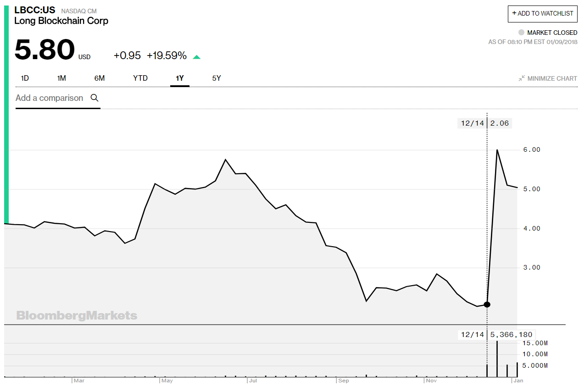
Task: Focus the Add a comparison field
Action: [50, 98]
